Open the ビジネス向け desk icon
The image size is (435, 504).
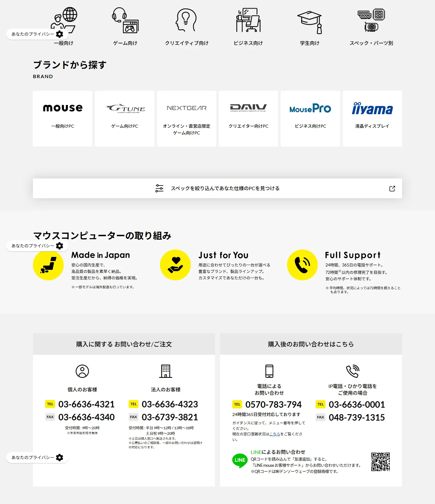point(248,20)
